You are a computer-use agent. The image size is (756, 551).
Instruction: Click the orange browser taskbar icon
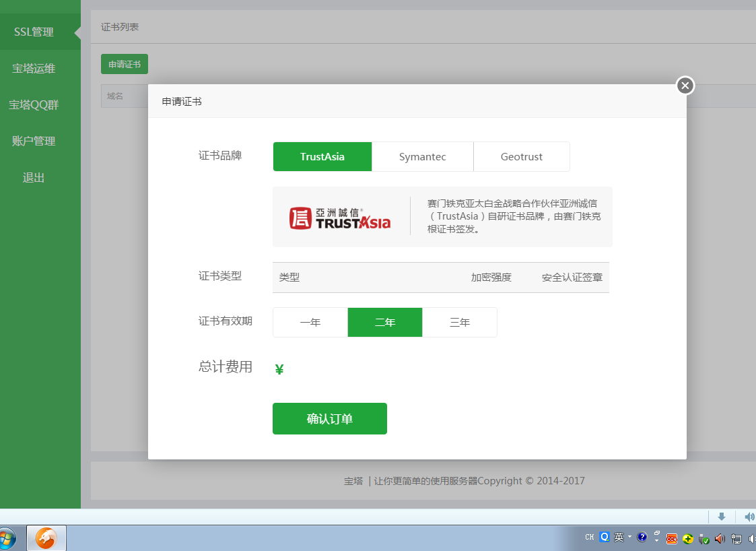pos(46,538)
